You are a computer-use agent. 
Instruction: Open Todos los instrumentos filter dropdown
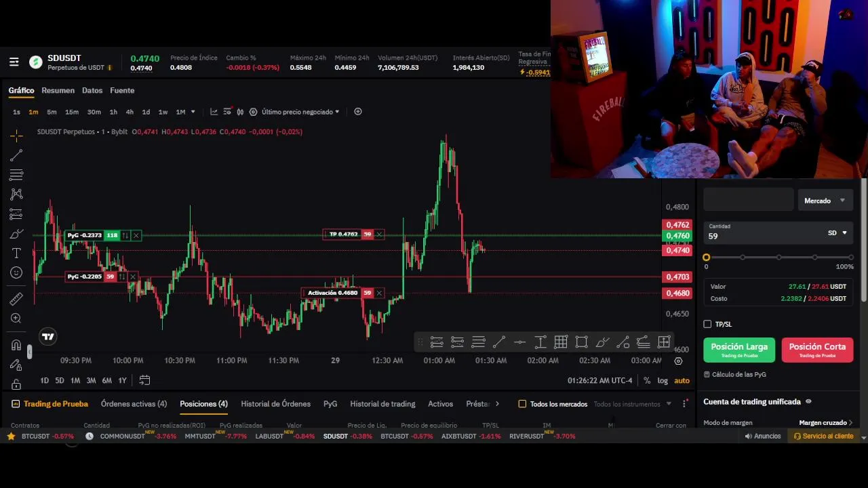[x=632, y=404]
